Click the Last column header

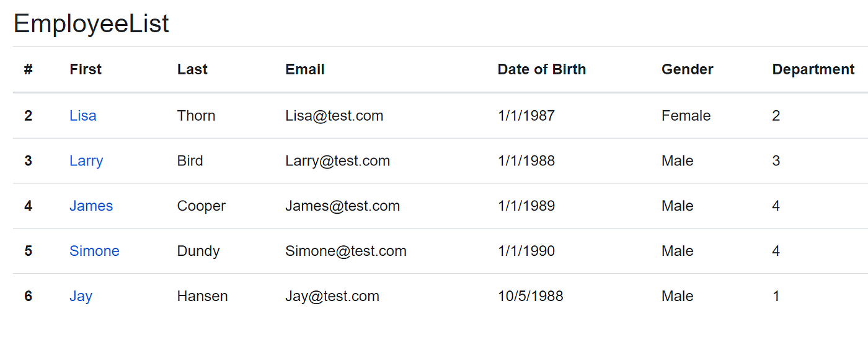pos(192,69)
